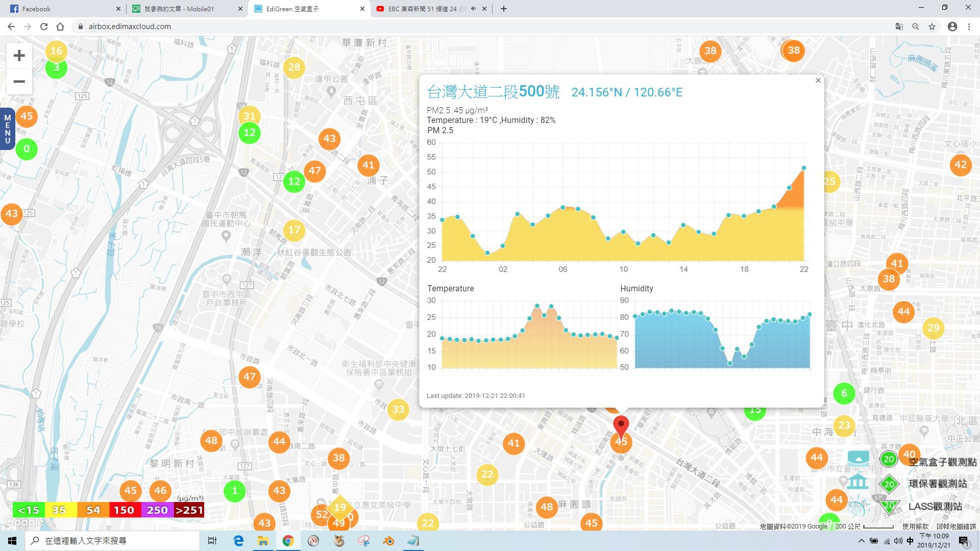Open the Chrome profile account icon
The width and height of the screenshot is (980, 551).
(952, 27)
